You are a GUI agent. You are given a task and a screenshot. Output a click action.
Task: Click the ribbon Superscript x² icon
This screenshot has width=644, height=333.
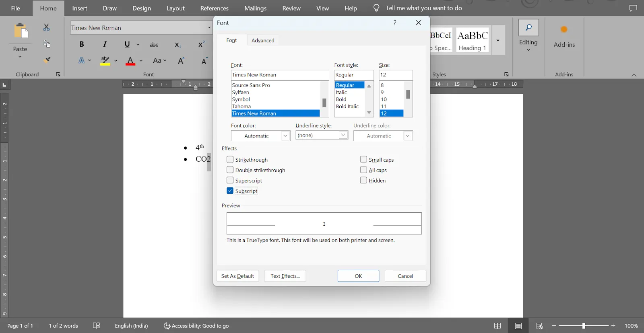pos(201,44)
